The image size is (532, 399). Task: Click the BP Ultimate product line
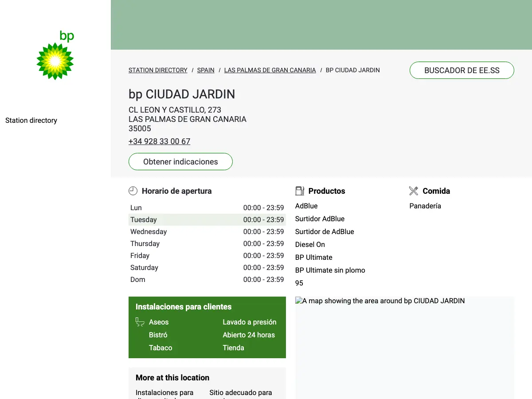tap(314, 257)
